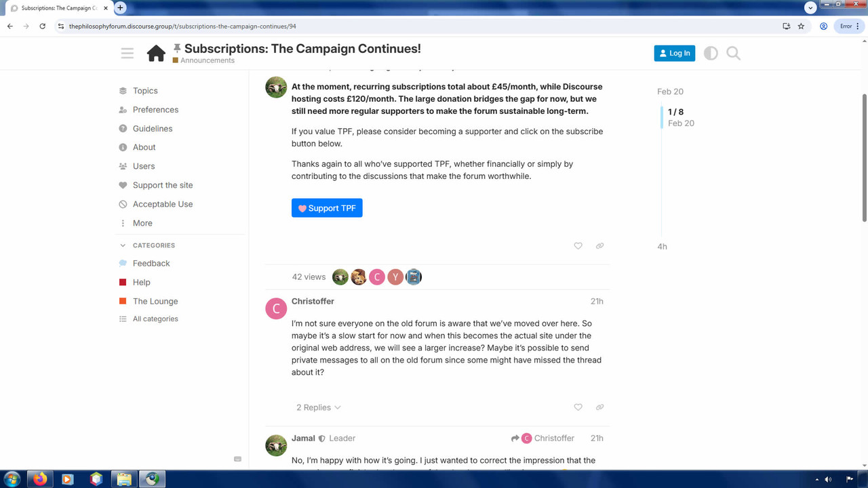The image size is (868, 488).
Task: Reload the page with the refresh icon
Action: tap(42, 26)
